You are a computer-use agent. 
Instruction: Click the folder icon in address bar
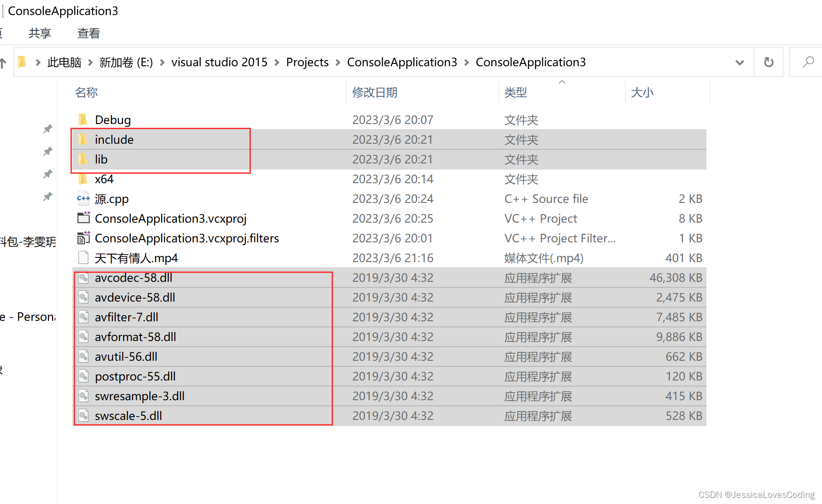(x=22, y=62)
